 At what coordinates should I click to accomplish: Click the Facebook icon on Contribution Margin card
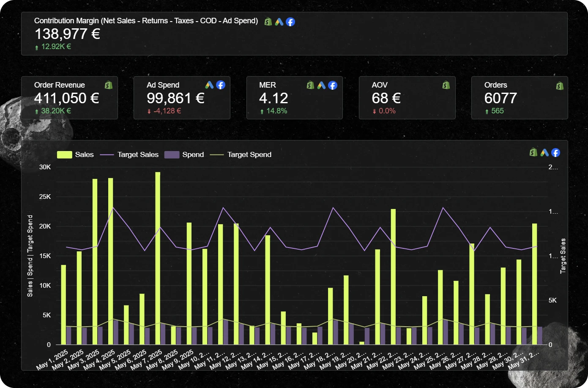[x=290, y=22]
